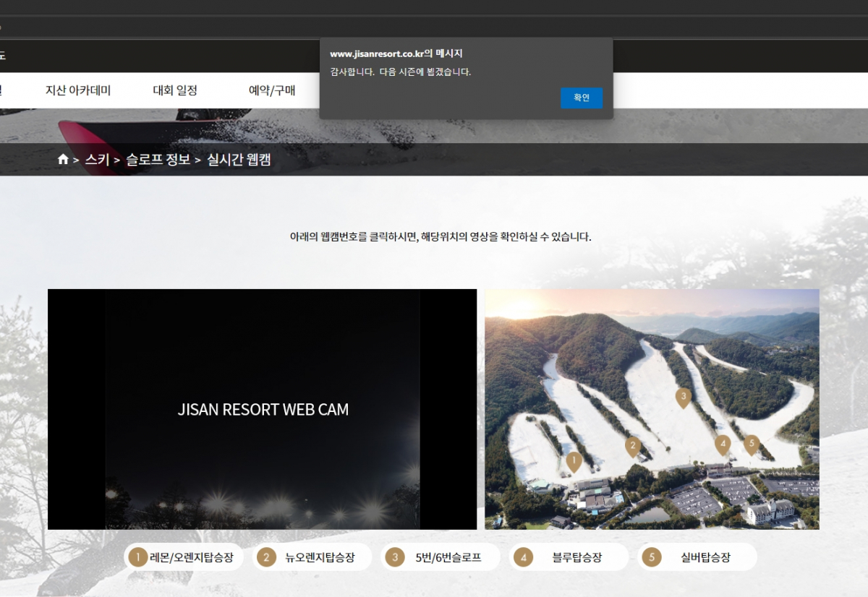
Task: Click the 슬로프 정보 breadcrumb link
Action: (158, 160)
